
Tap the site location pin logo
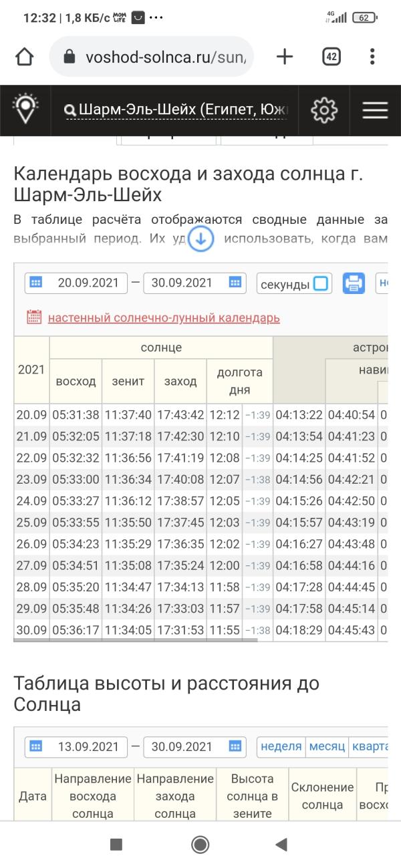click(x=25, y=110)
